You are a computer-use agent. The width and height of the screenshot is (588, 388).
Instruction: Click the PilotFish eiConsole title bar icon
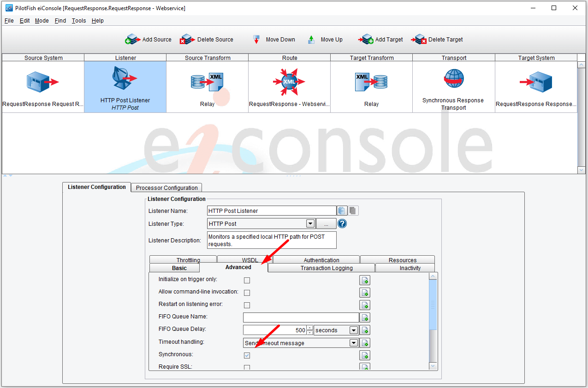(x=9, y=8)
